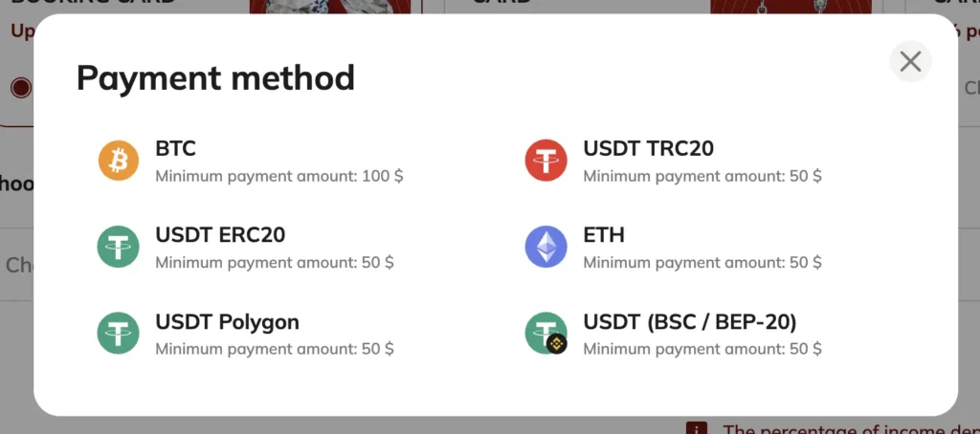Click the minimum payment text under USDT TRC20
Screen dimensions: 980x434
(702, 177)
